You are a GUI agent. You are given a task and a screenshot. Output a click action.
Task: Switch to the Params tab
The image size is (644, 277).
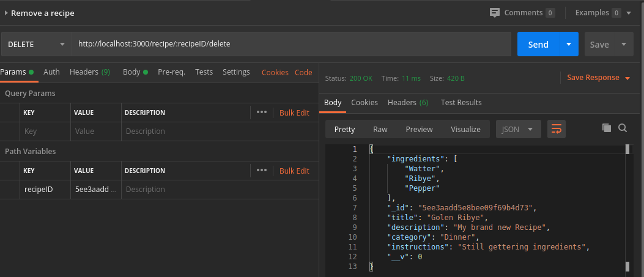(17, 72)
